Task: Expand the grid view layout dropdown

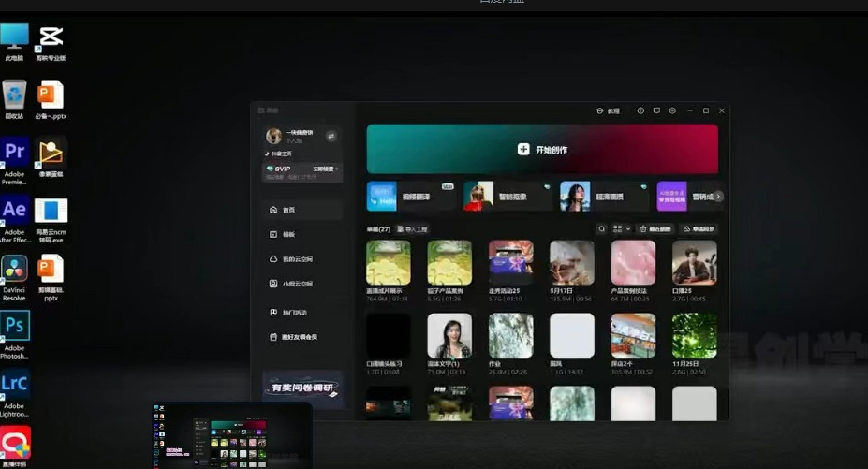Action: point(621,228)
